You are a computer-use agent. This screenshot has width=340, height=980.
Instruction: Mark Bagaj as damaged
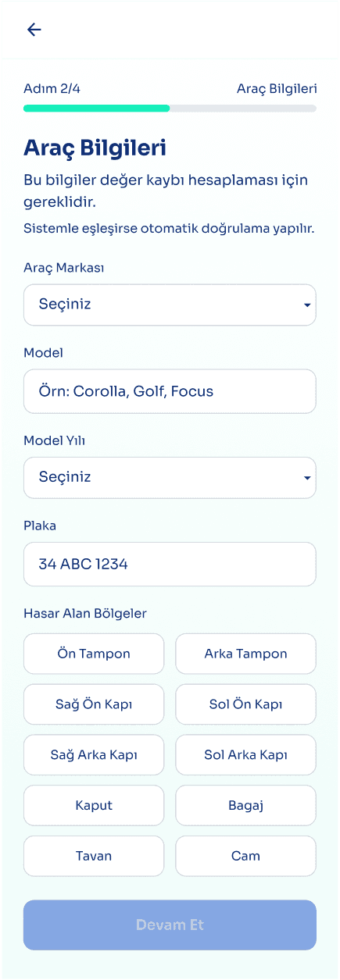click(245, 805)
